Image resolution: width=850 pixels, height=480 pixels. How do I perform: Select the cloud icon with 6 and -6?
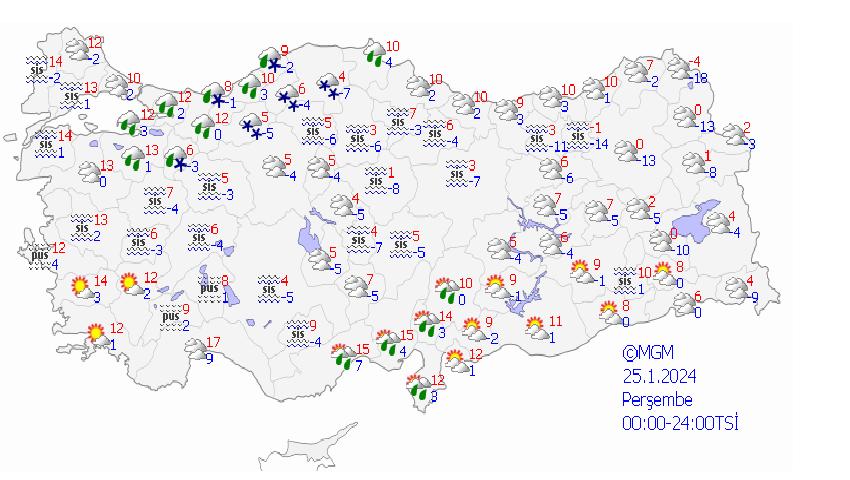[550, 169]
